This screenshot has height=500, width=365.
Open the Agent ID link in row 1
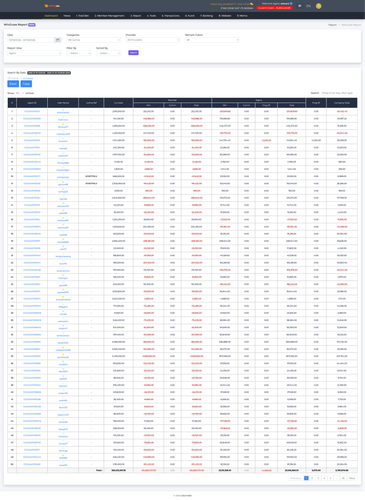point(32,111)
